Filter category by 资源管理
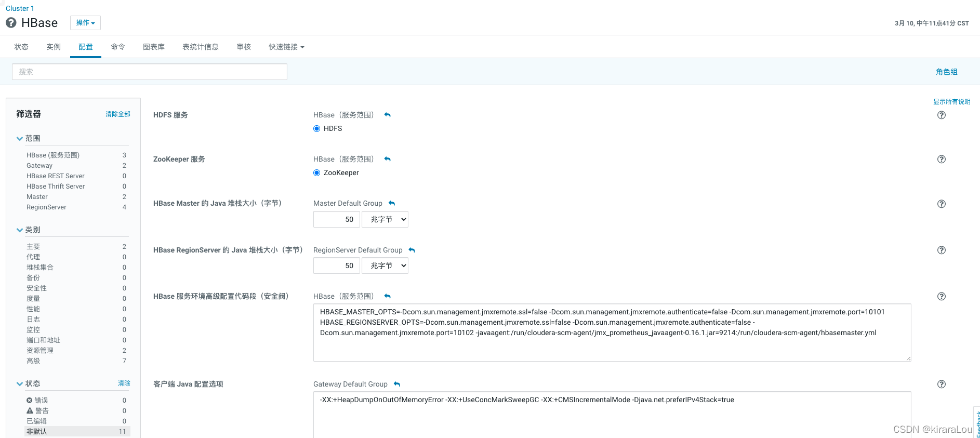980x438 pixels. [76, 351]
